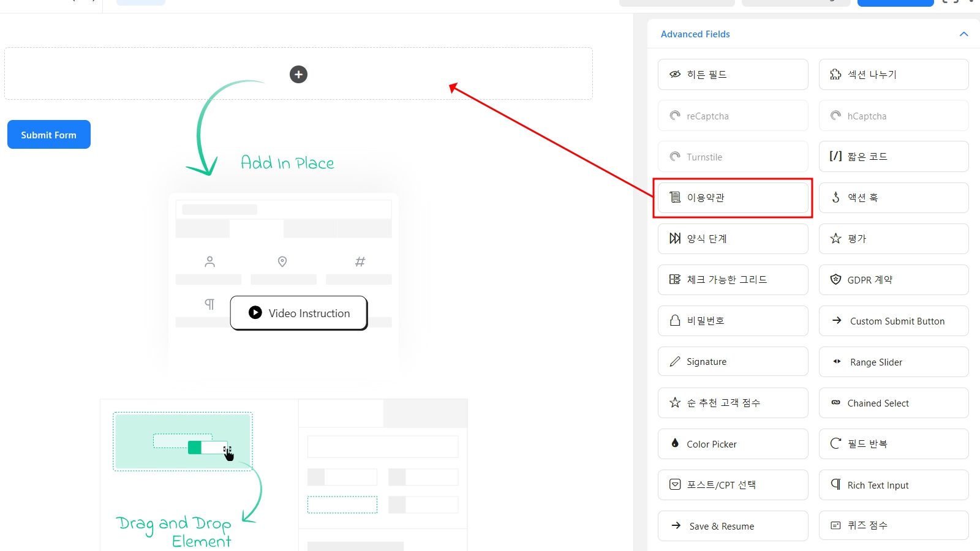Add the reCaptcha field
The image size is (980, 551).
click(x=733, y=116)
